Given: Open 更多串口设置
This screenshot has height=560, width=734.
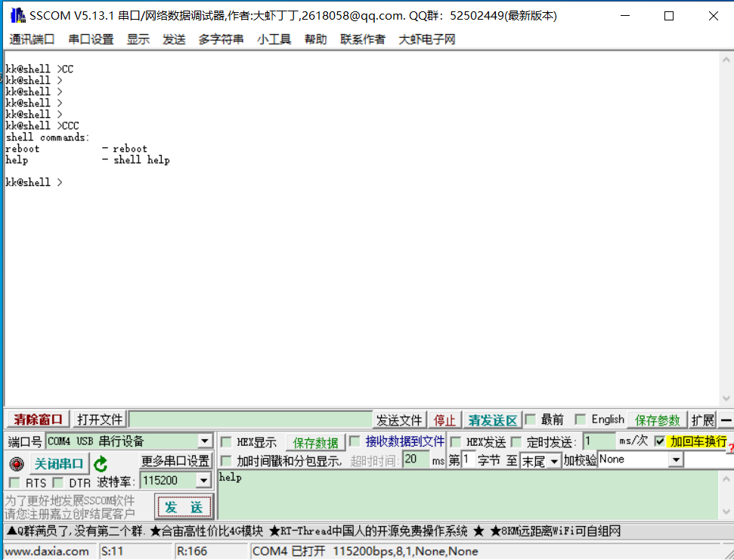Looking at the screenshot, I should tap(175, 461).
